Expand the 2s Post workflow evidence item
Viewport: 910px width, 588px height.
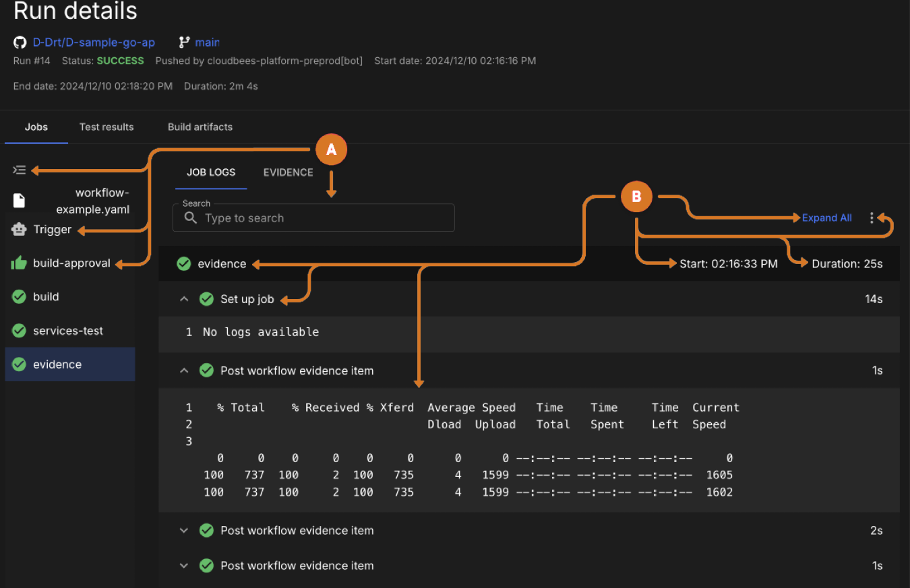coord(184,531)
